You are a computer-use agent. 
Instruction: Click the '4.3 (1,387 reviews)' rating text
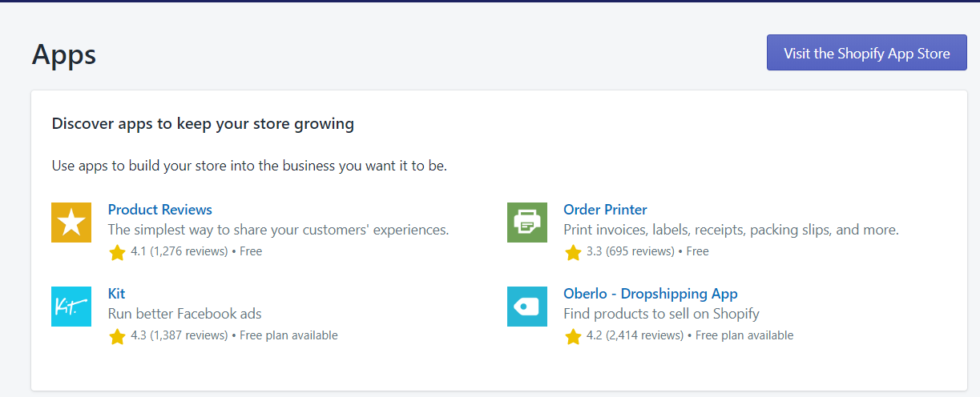click(x=179, y=335)
